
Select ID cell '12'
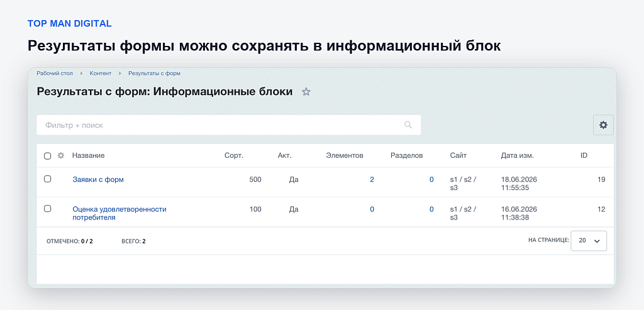coord(601,209)
